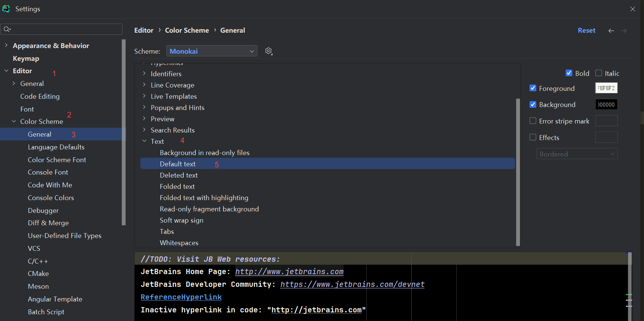Toggle the Bold checkbox
This screenshot has width=644, height=321.
569,73
